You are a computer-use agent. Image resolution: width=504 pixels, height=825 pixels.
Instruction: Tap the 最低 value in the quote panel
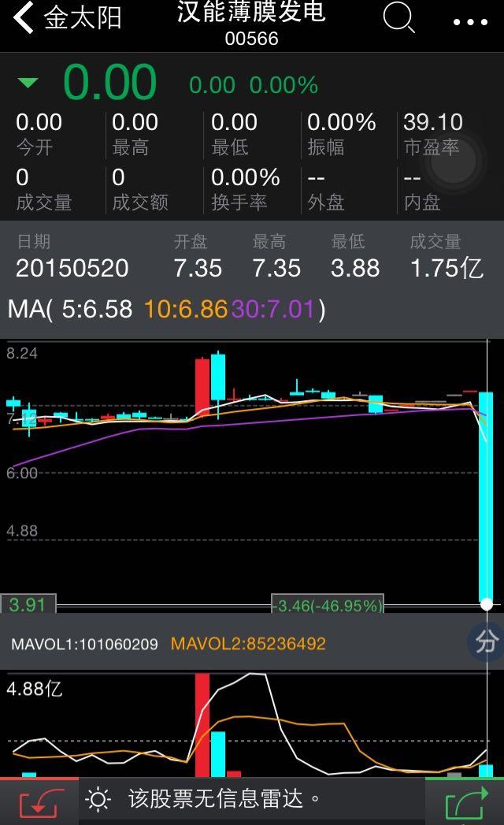234,123
